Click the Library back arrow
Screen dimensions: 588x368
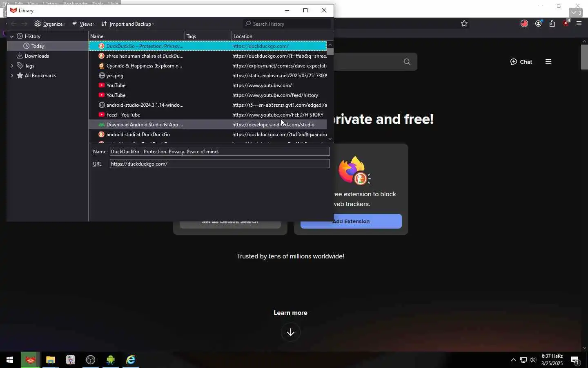(13, 24)
